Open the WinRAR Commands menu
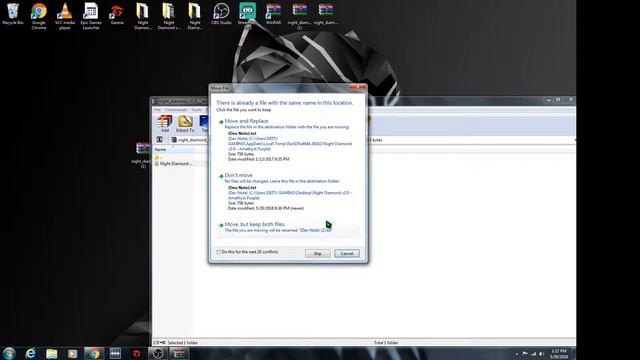Screen dimensions: 640x360 176,110
